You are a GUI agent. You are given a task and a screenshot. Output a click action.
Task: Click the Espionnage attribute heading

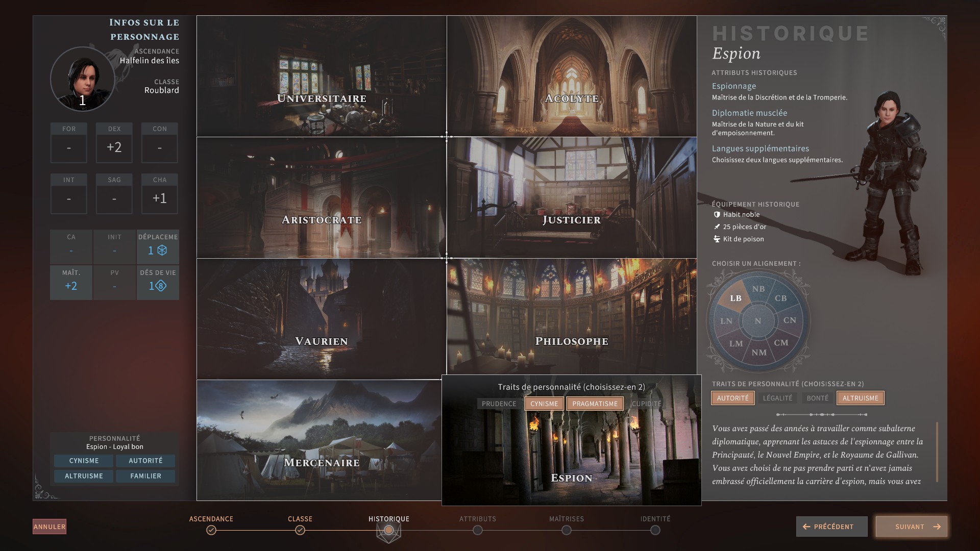coord(733,86)
